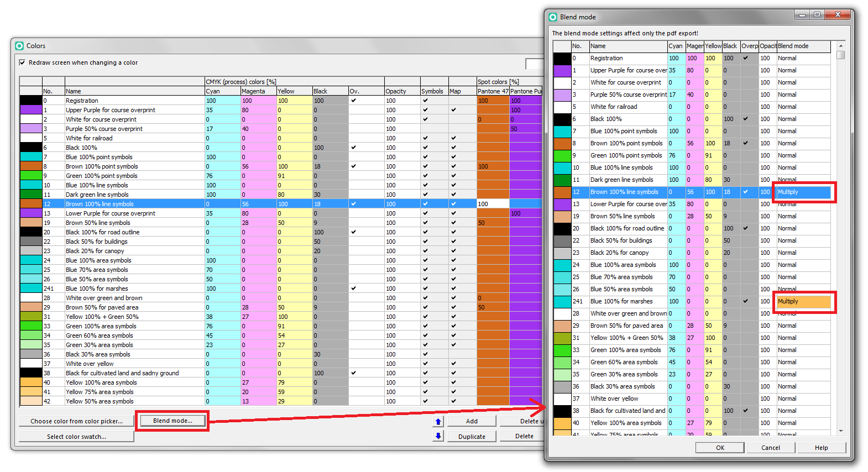Click 'Blend mode...' button in Colors window
This screenshot has height=472, width=868.
tap(172, 421)
